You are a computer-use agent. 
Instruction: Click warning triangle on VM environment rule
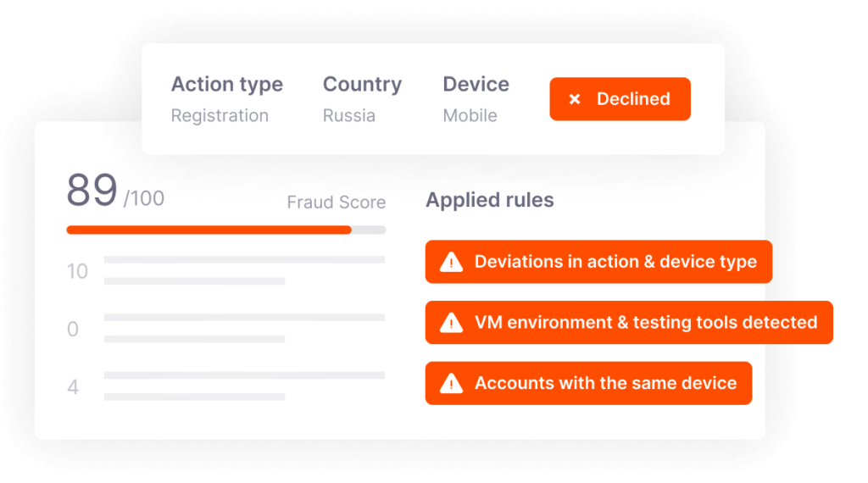[x=451, y=323]
